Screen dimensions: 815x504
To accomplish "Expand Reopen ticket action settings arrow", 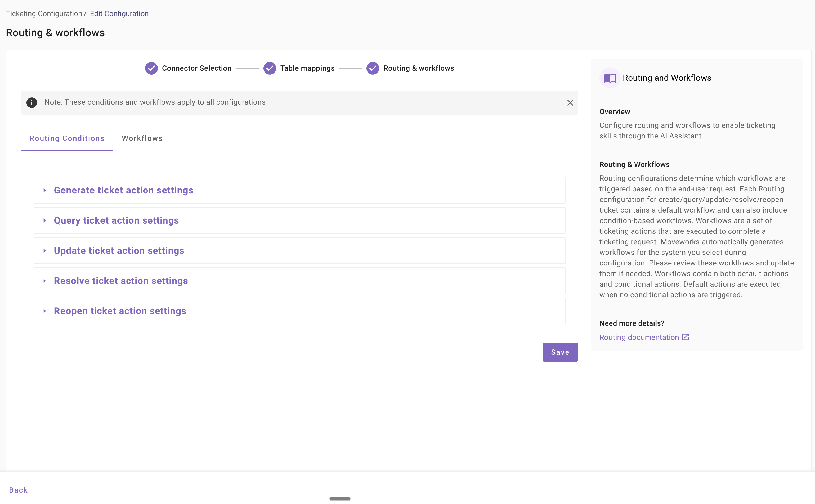I will 45,311.
